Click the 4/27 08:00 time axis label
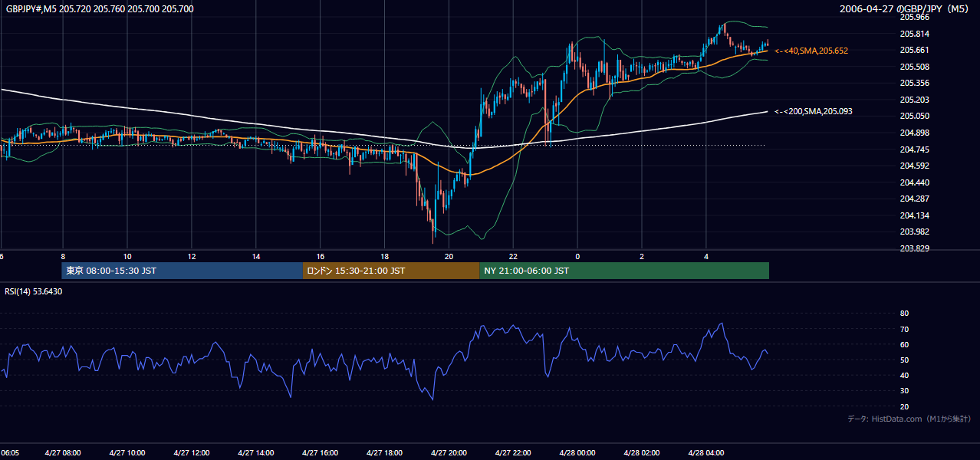 (63, 453)
